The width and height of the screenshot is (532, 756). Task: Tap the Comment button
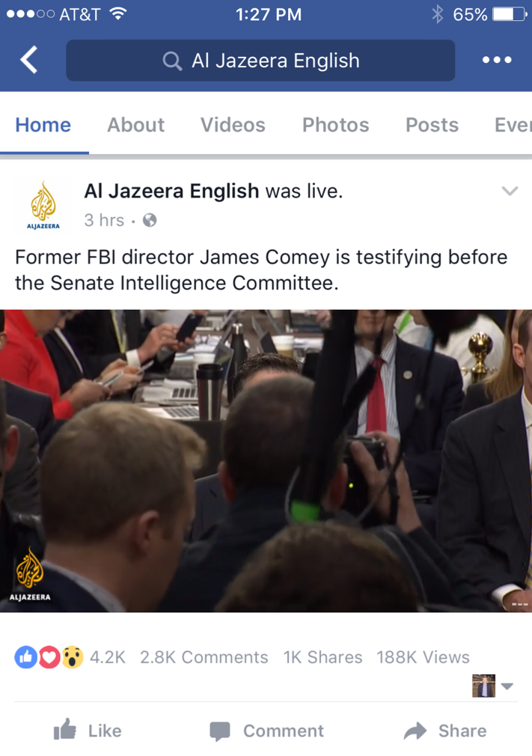[x=266, y=731]
